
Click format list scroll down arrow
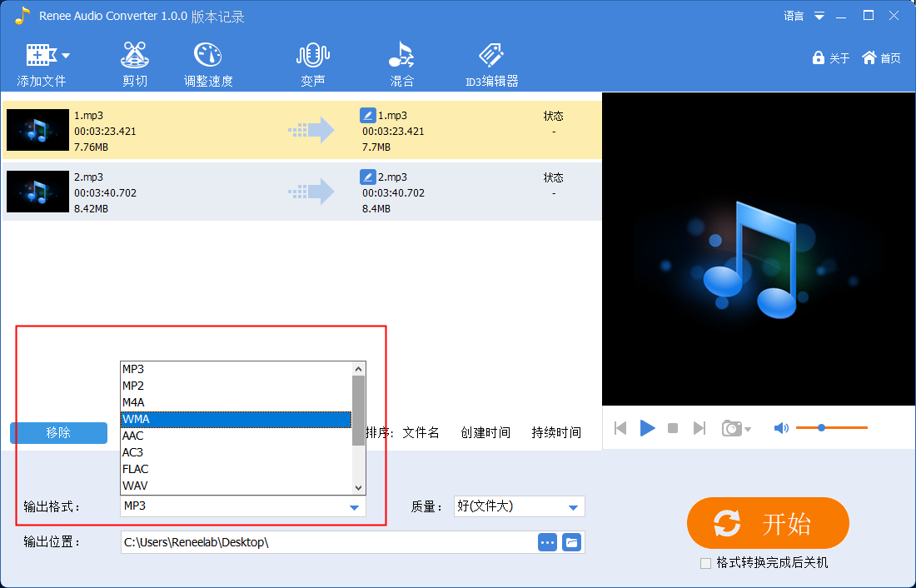(x=359, y=488)
